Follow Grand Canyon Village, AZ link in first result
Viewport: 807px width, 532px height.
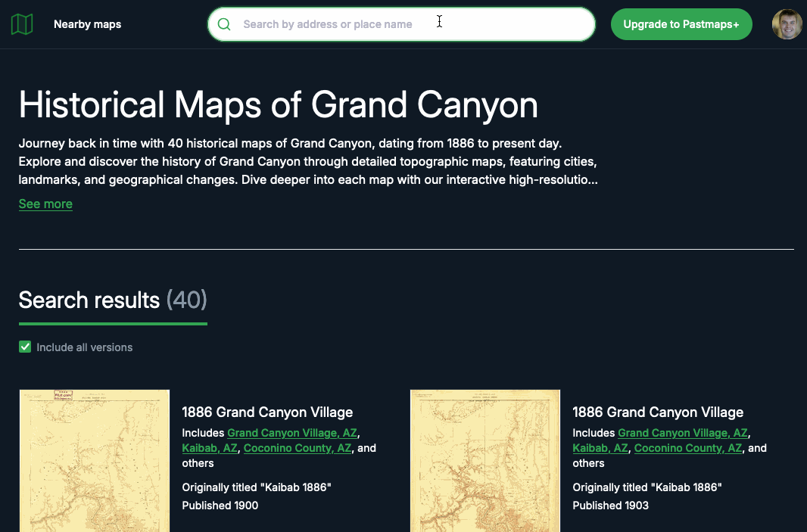[x=292, y=433]
